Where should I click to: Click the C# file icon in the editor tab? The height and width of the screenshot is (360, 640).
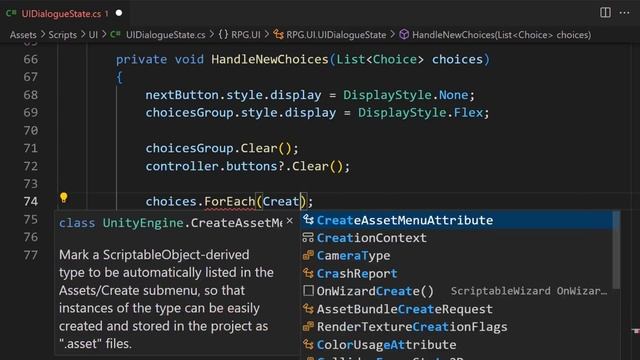click(11, 13)
